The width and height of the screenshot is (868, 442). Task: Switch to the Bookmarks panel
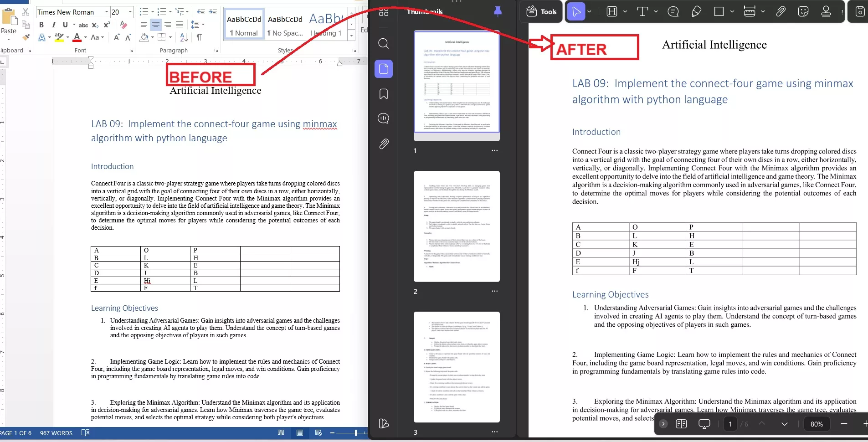[x=383, y=94]
